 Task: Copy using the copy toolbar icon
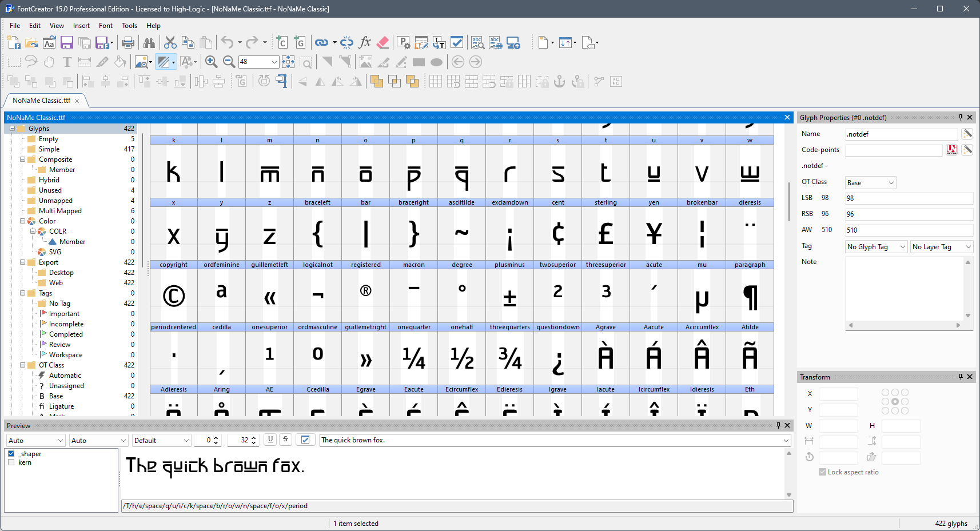pos(188,42)
